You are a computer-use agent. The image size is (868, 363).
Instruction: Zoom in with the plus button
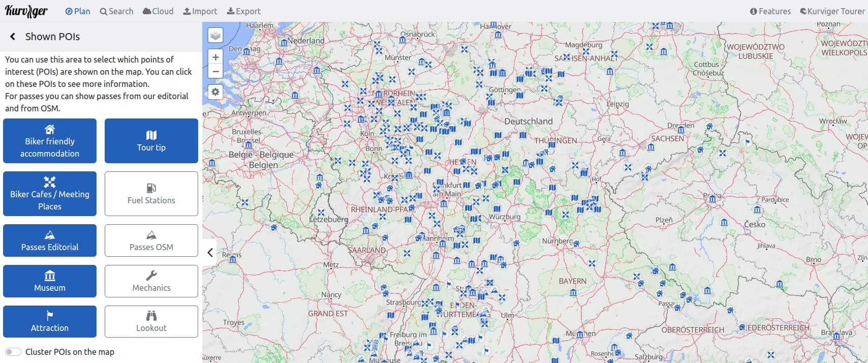(x=215, y=57)
